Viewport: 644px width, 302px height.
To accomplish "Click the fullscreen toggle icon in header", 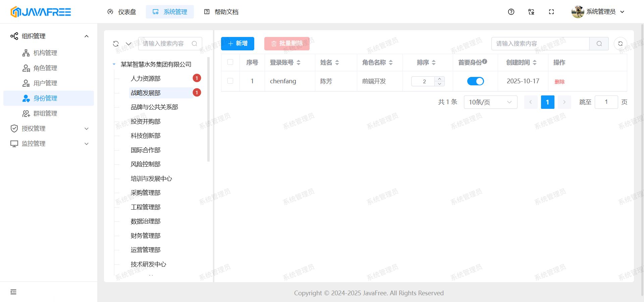I will coord(551,12).
